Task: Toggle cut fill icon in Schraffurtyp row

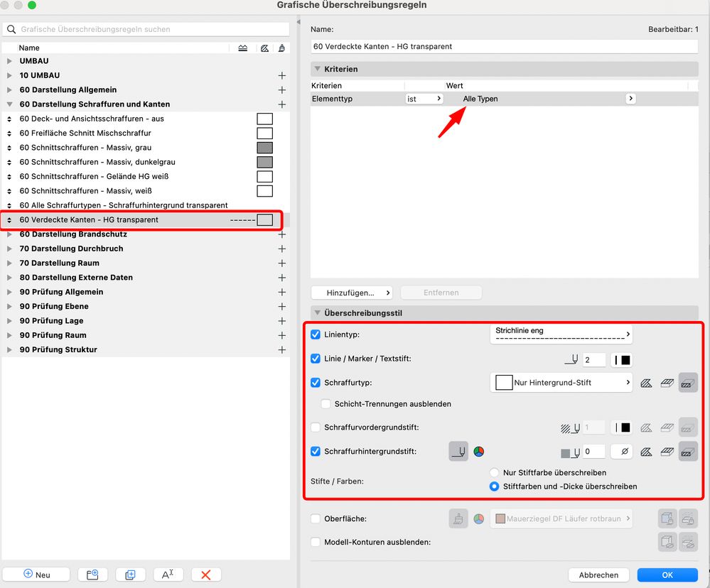Action: pyautogui.click(x=688, y=383)
